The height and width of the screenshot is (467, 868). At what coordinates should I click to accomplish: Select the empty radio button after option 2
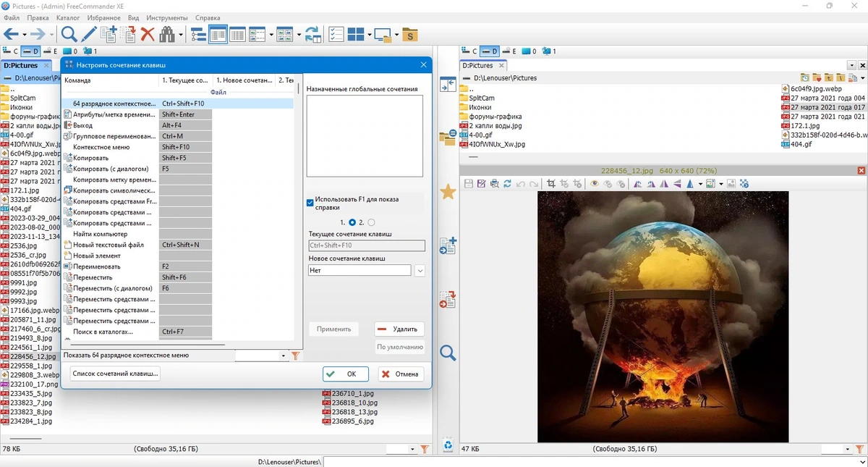tap(371, 222)
